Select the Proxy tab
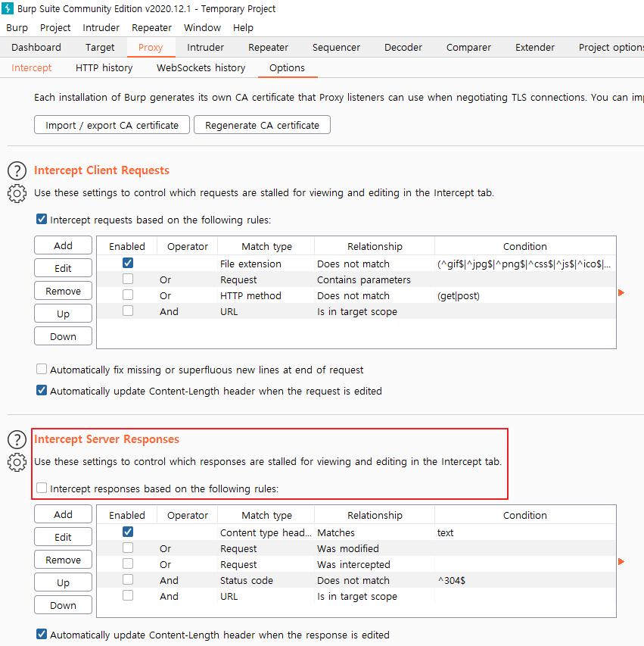 coord(151,48)
